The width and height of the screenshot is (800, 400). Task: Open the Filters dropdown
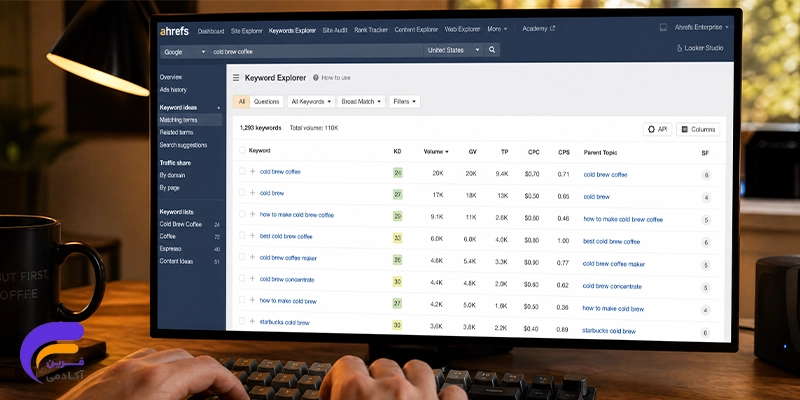(x=405, y=102)
